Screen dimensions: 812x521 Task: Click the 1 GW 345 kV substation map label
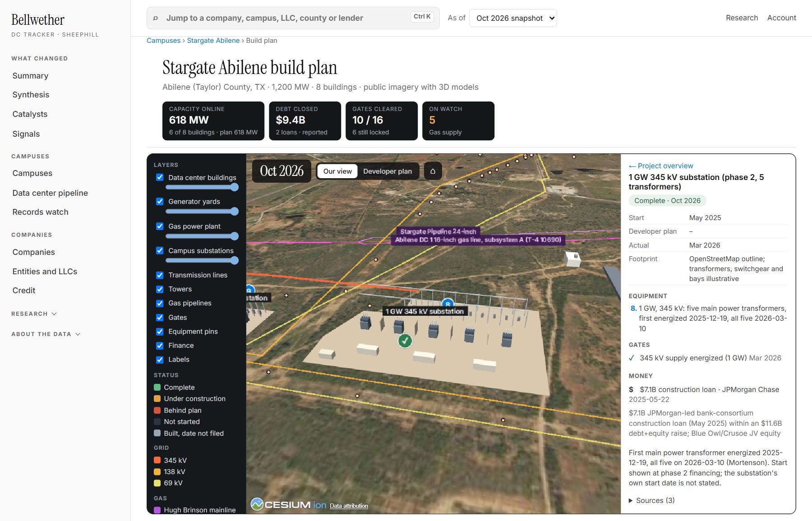[x=424, y=311]
